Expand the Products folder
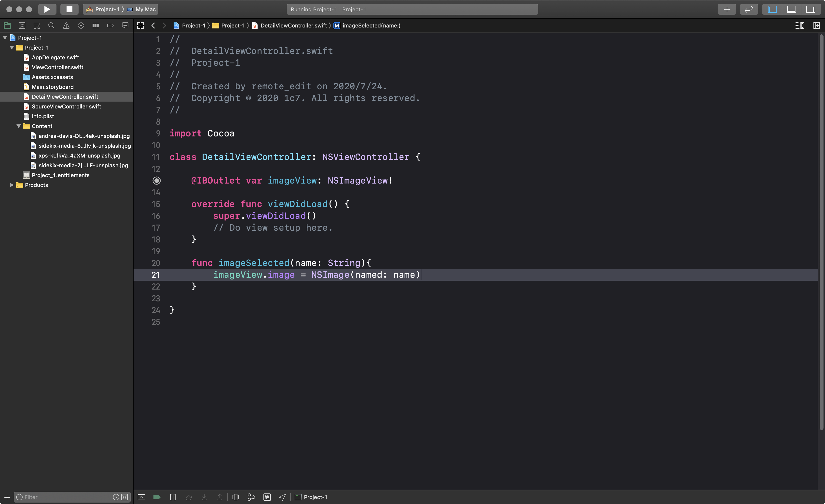825x504 pixels. [x=12, y=185]
